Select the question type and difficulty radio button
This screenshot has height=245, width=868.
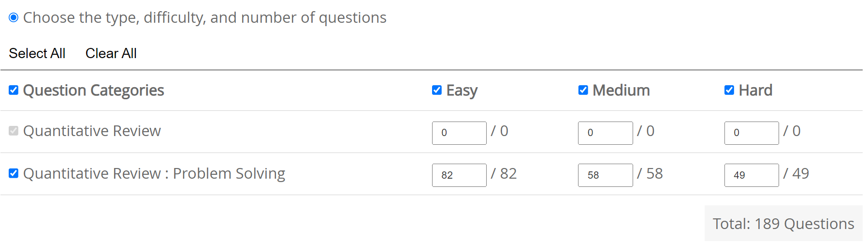click(x=14, y=18)
